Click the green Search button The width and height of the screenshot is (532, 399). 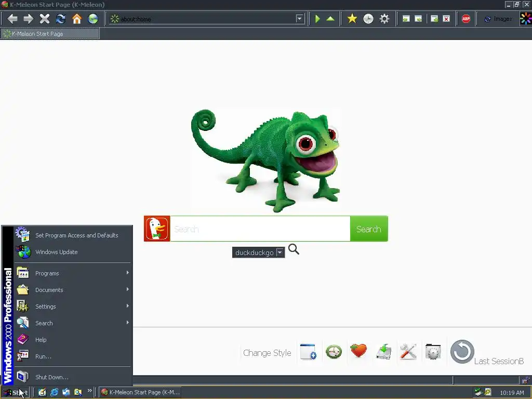point(369,229)
